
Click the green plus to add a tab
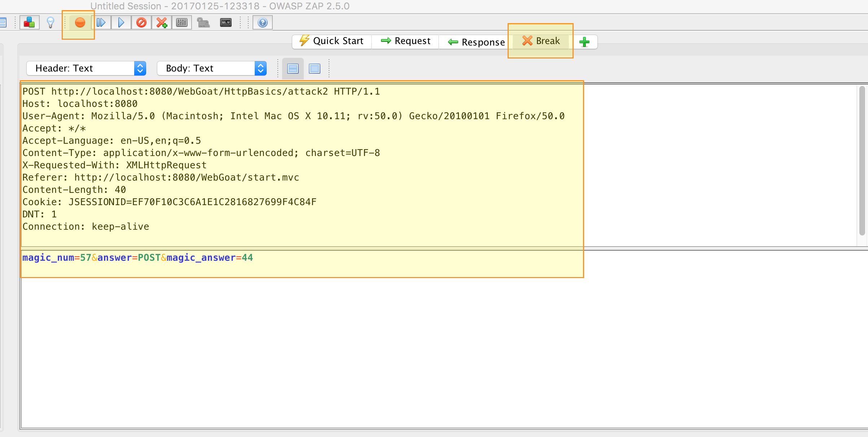[584, 42]
